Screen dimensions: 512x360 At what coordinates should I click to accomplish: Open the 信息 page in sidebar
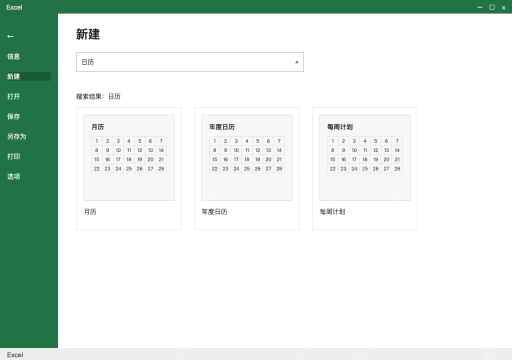pyautogui.click(x=14, y=56)
